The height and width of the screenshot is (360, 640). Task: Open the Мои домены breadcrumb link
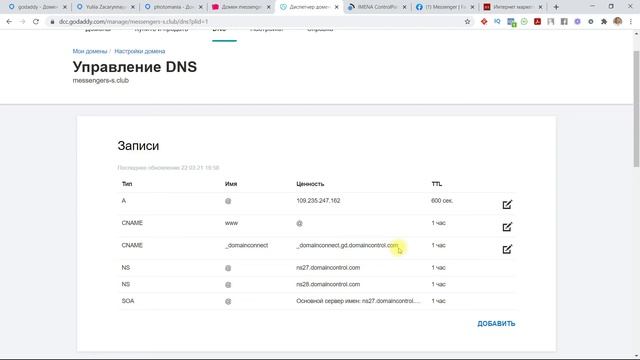click(90, 51)
